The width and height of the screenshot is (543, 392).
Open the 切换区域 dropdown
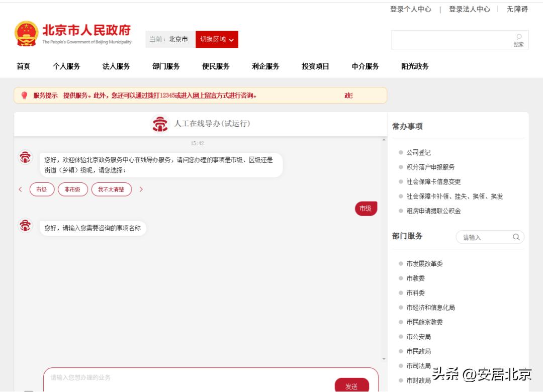coord(216,39)
